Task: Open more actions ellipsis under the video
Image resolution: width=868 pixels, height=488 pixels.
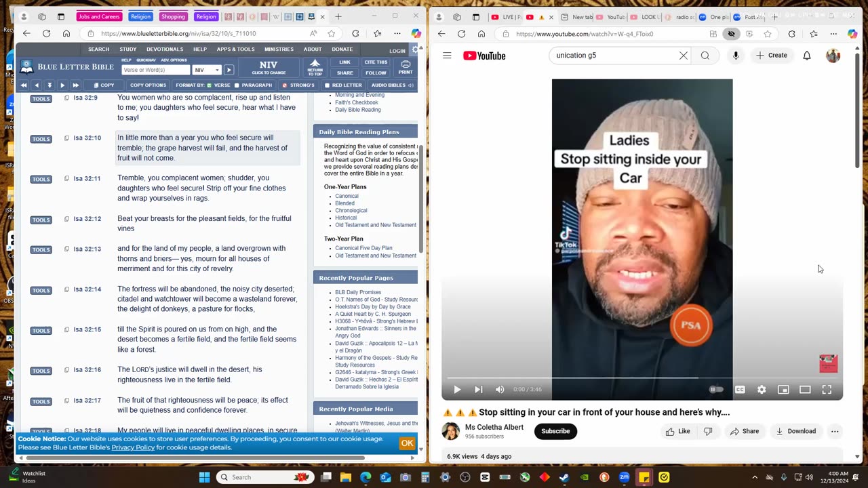Action: pyautogui.click(x=835, y=431)
